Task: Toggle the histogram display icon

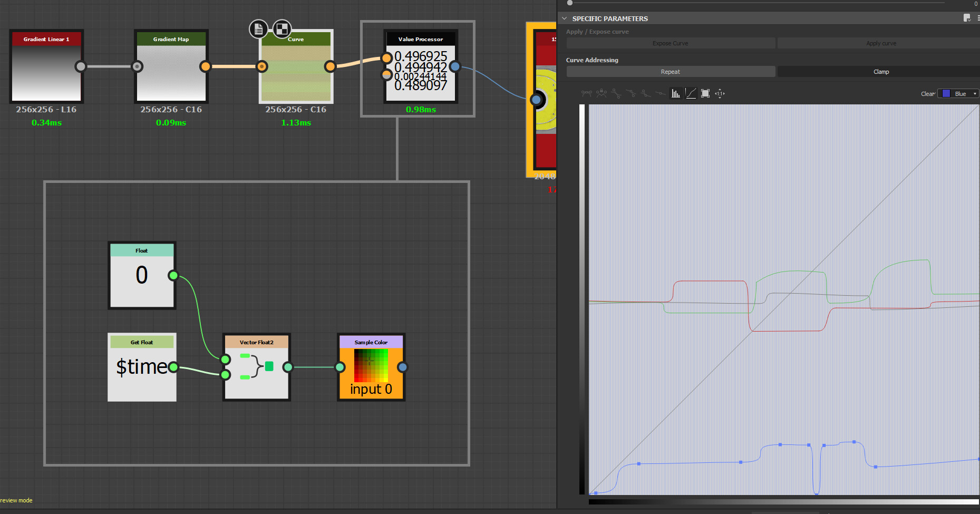Action: click(x=676, y=94)
